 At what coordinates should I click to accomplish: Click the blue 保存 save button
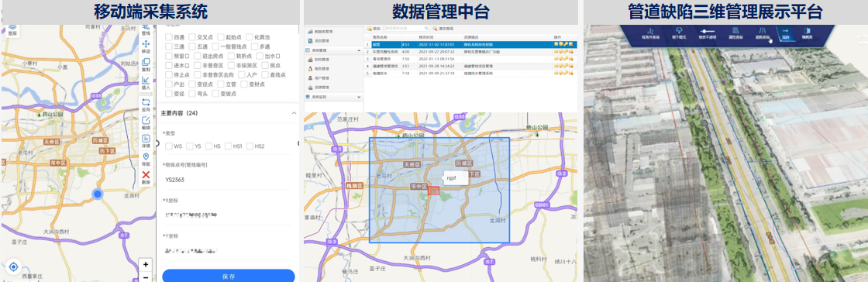(x=228, y=276)
